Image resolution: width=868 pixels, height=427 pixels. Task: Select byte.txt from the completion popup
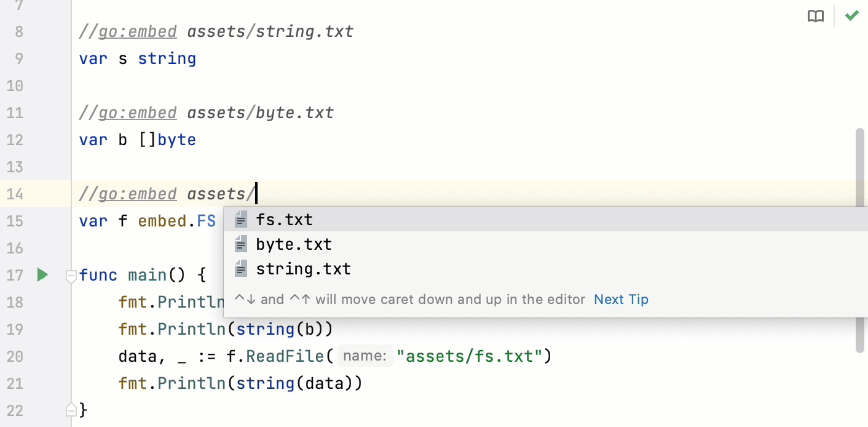coord(293,244)
